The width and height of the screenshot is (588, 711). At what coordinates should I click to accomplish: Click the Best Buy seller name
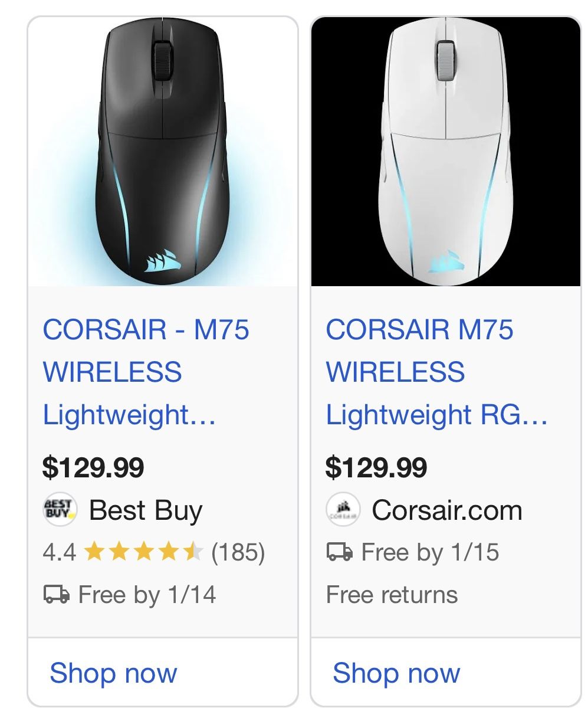click(x=146, y=510)
